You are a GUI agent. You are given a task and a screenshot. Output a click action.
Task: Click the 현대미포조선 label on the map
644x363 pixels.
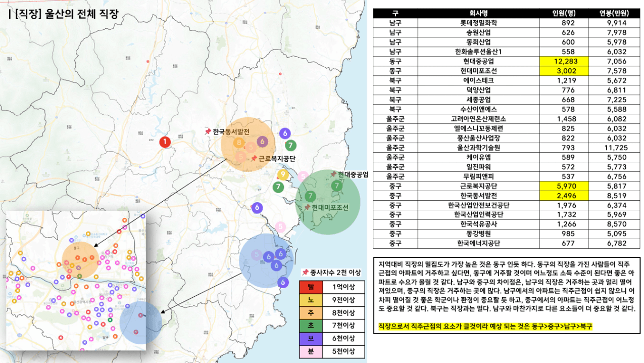click(330, 208)
